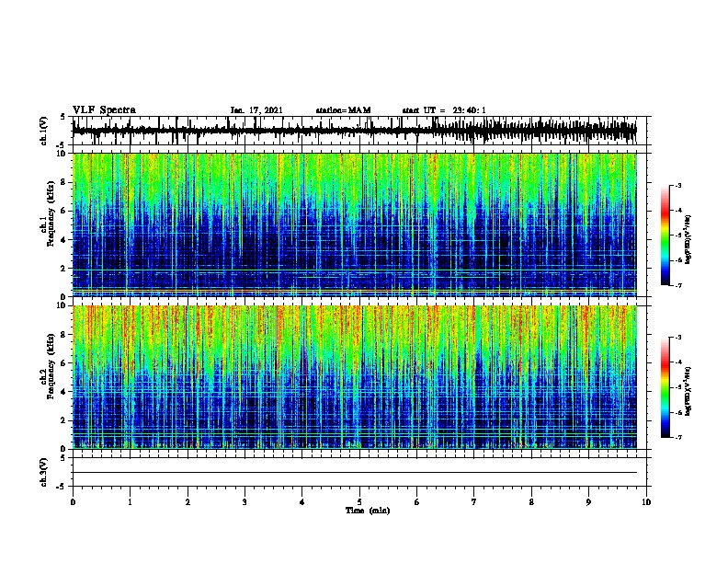
Task: Click the time axis tick label "1"
Action: (x=130, y=502)
